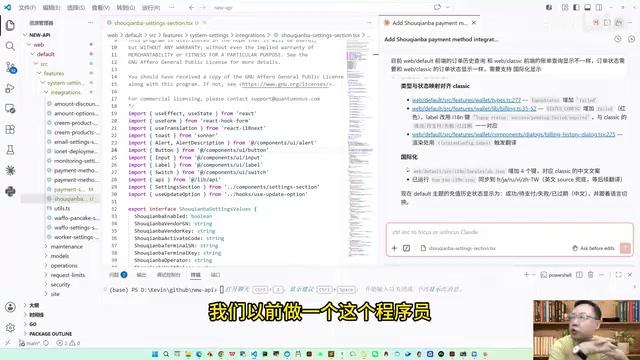
Task: Open Source Control view in activity bar
Action: (x=10, y=67)
